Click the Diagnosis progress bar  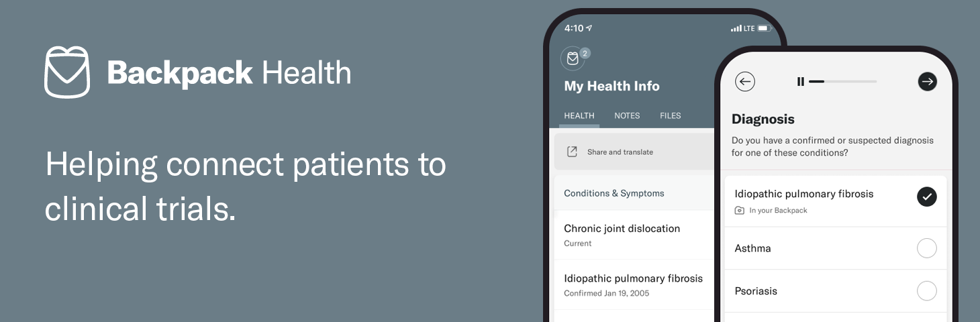point(842,82)
